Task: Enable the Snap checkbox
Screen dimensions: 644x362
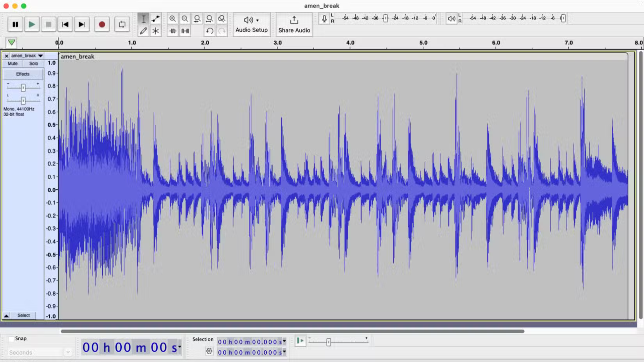Action: (11, 339)
